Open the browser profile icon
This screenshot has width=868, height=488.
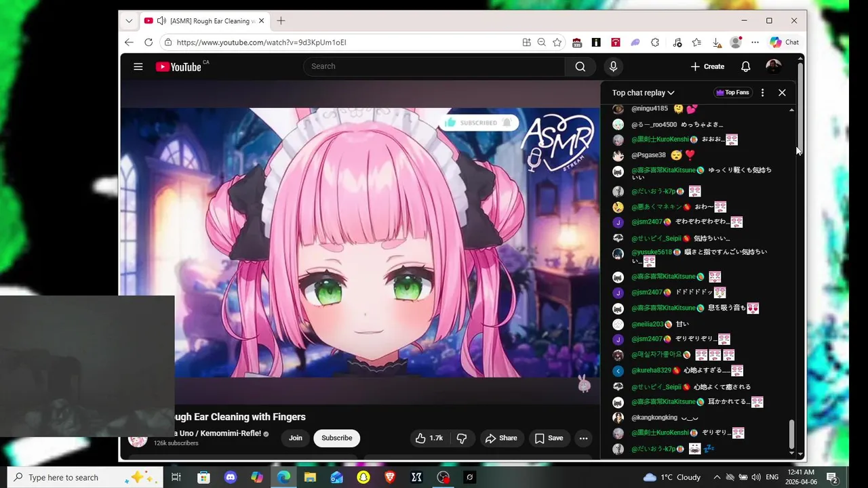[736, 42]
